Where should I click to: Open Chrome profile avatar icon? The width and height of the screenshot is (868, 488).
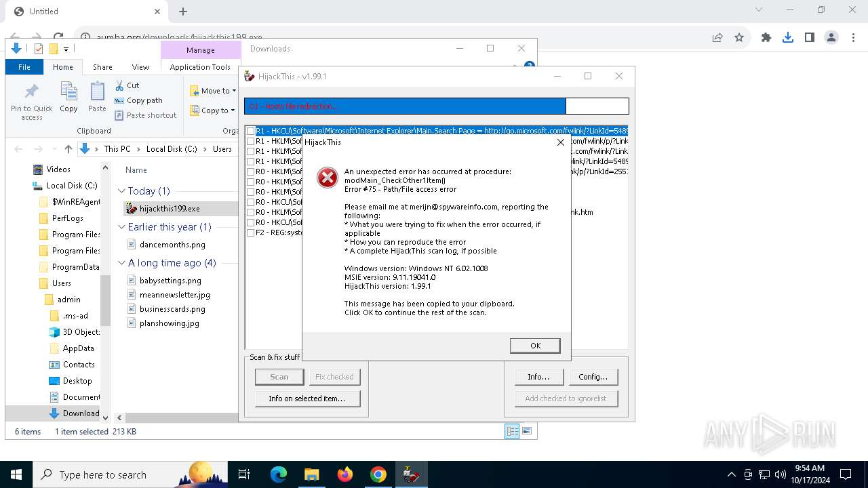(831, 38)
